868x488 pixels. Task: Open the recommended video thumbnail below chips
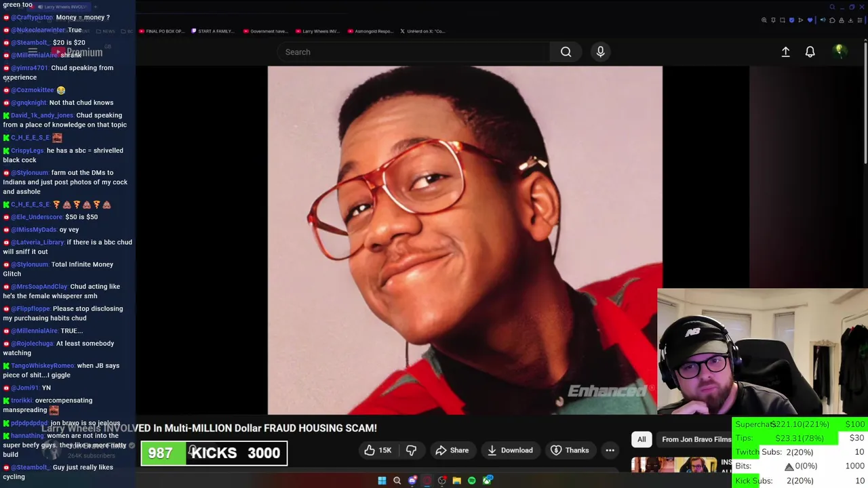[674, 464]
